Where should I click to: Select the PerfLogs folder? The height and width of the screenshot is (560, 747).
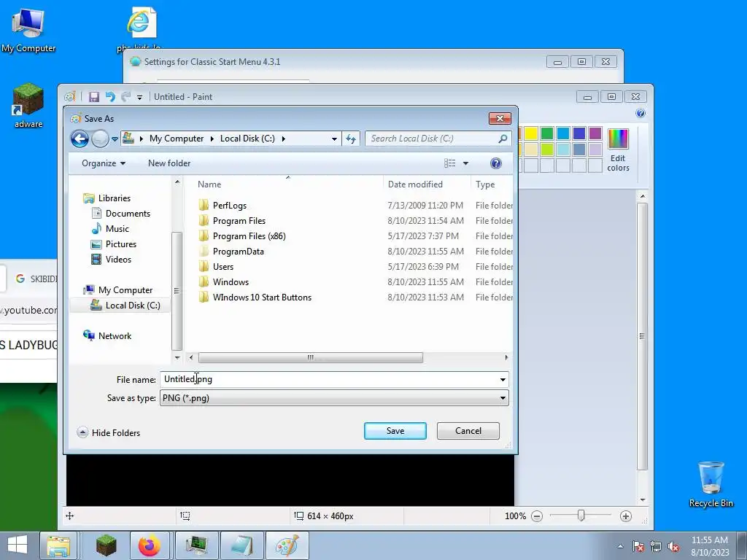(230, 205)
